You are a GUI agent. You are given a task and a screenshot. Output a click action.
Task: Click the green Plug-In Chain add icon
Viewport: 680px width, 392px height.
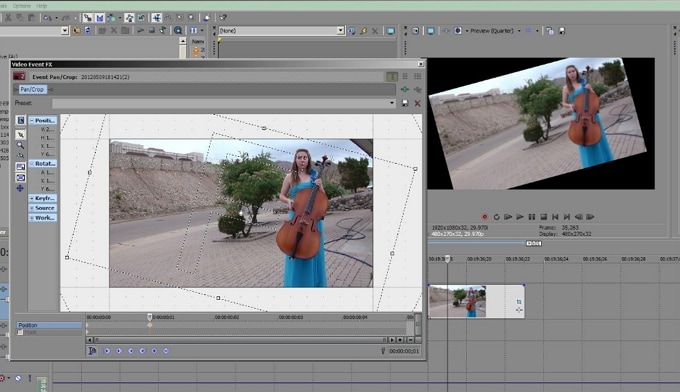point(405,89)
